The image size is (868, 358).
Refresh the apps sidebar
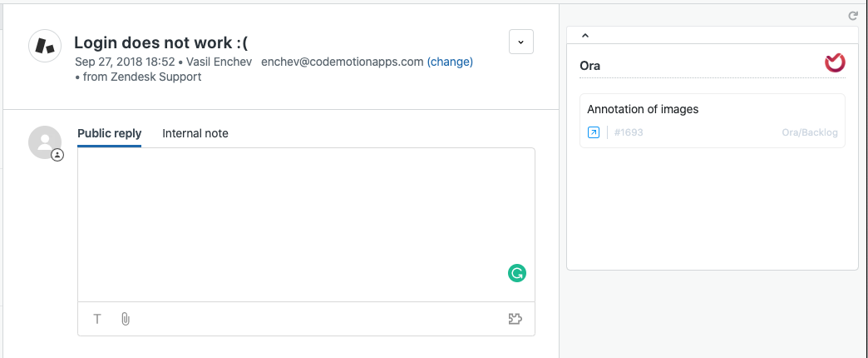coord(852,16)
